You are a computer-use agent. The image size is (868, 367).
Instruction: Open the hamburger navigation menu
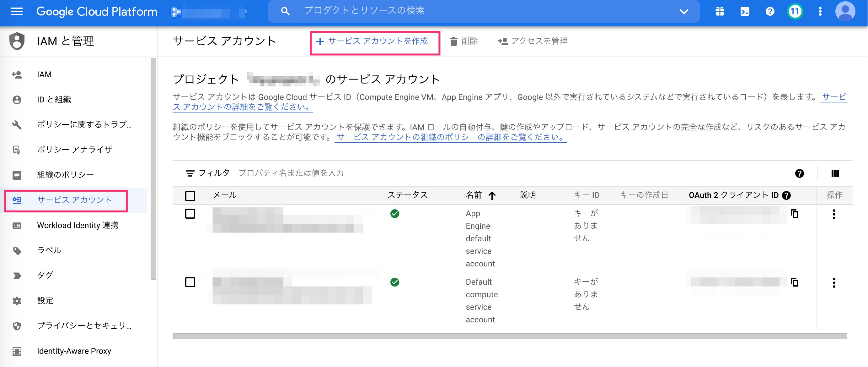(17, 11)
